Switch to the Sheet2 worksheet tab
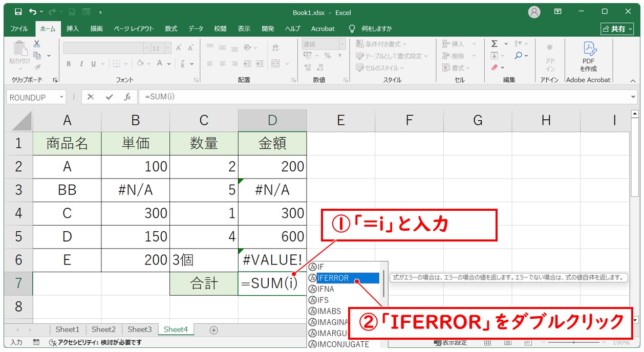 (103, 329)
